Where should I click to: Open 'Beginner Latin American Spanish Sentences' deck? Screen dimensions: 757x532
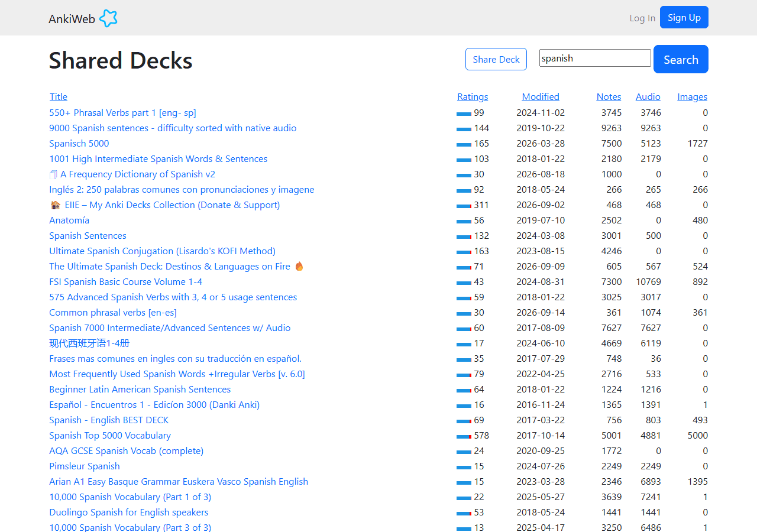pos(140,389)
